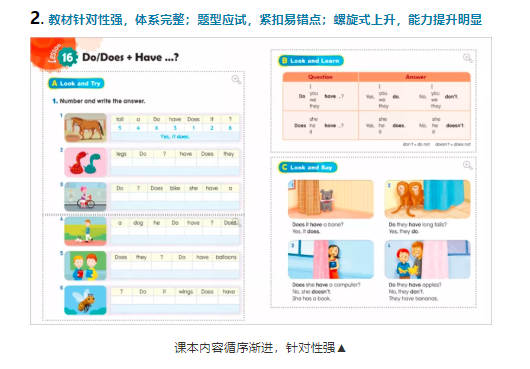Viewport: 530px width, 369px height.
Task: Click the boy walking dog picture
Action: 86,231
